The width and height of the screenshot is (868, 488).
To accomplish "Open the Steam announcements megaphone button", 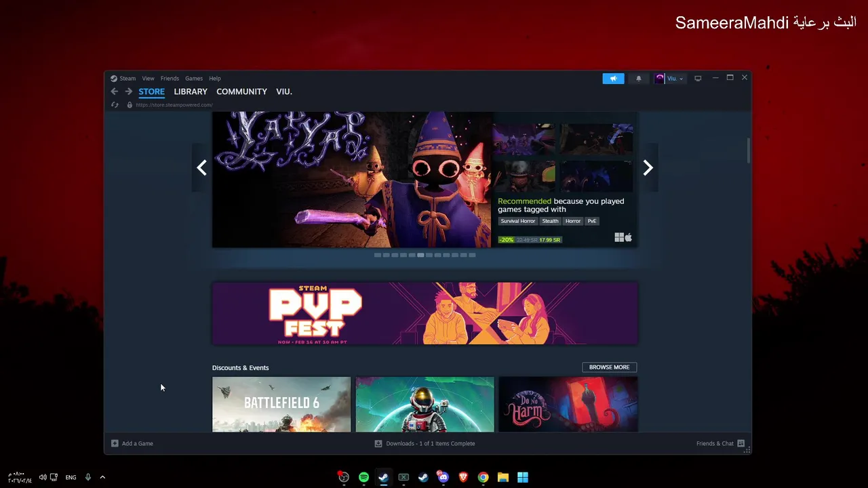I will pyautogui.click(x=613, y=79).
